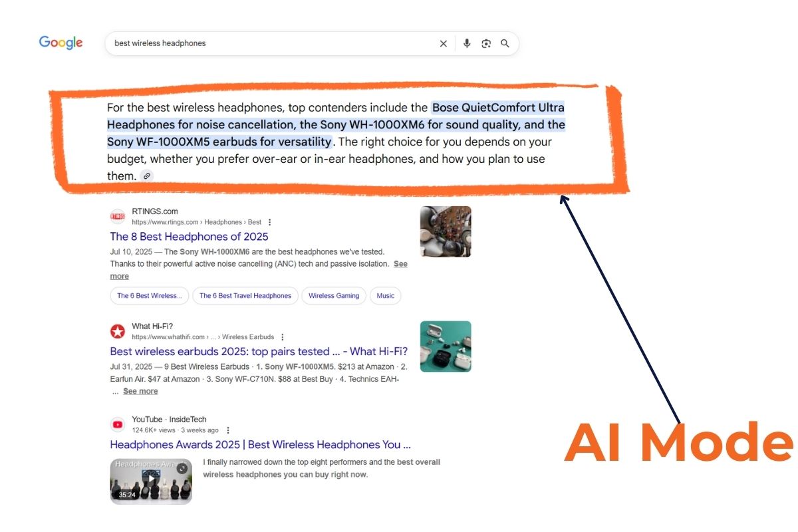Viewport: 798px width, 532px height.
Task: Click 'YouTube · InsideTech' source name
Action: (x=169, y=420)
